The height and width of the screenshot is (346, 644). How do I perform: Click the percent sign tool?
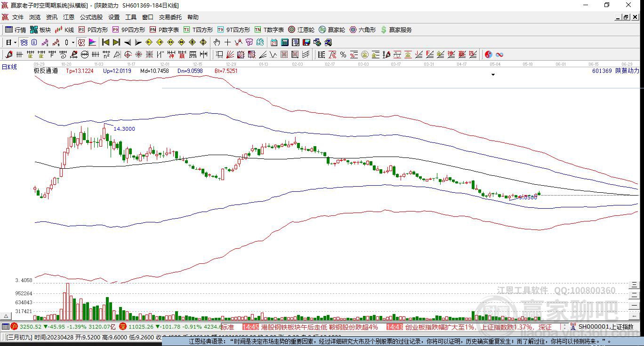pyautogui.click(x=343, y=55)
